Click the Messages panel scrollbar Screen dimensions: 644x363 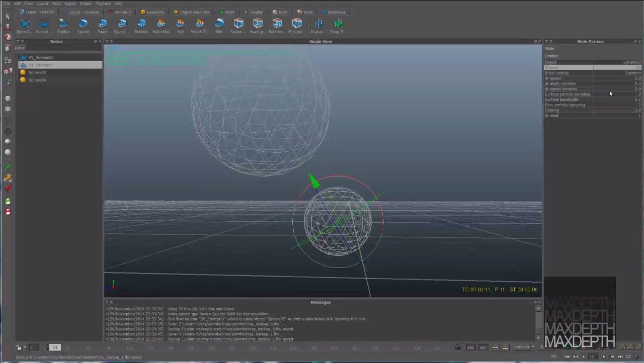539,323
